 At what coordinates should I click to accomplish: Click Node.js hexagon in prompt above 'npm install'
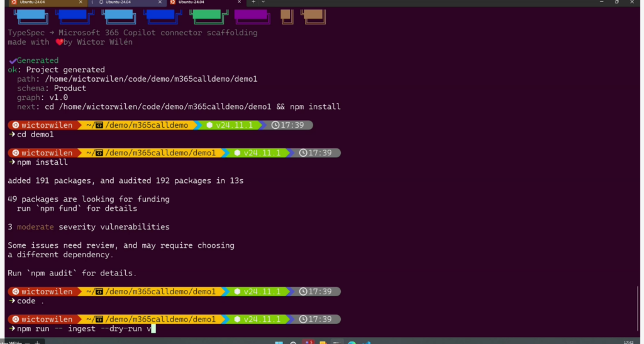pos(236,153)
